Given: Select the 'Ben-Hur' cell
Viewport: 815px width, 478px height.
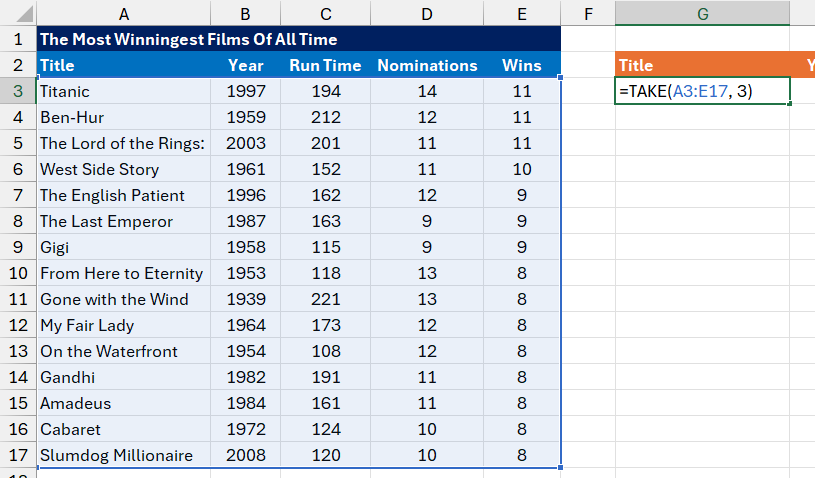Looking at the screenshot, I should tap(124, 117).
